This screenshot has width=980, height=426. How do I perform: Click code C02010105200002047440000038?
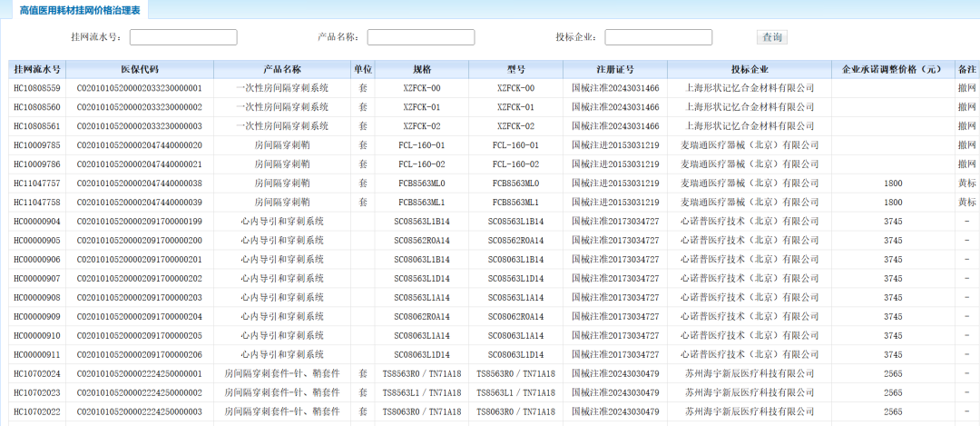click(x=140, y=183)
